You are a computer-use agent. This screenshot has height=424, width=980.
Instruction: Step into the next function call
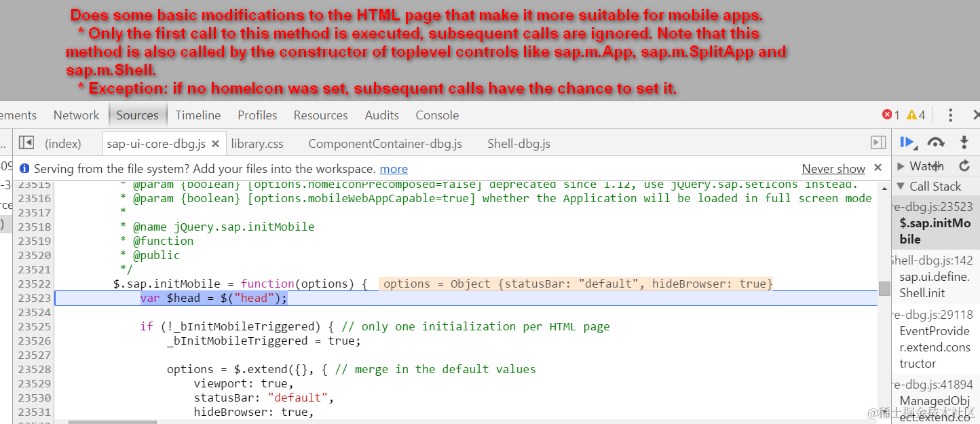(x=964, y=142)
